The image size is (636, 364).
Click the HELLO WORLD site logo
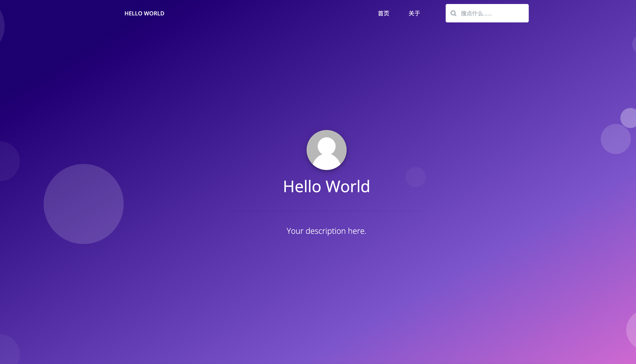tap(144, 13)
